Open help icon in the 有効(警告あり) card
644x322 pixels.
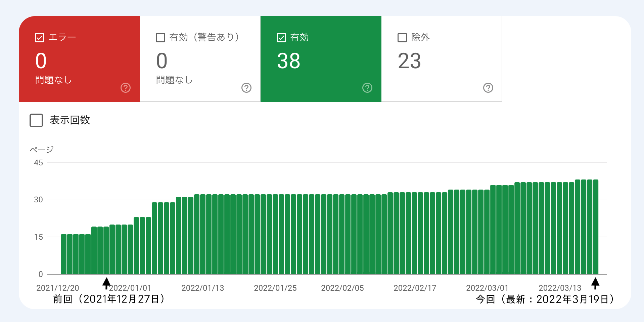pos(246,88)
